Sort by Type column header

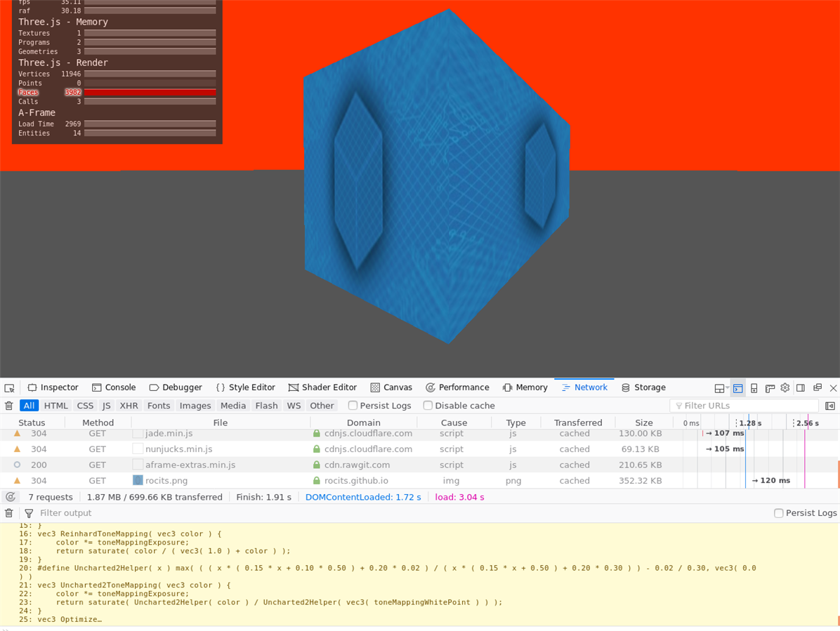tap(516, 423)
